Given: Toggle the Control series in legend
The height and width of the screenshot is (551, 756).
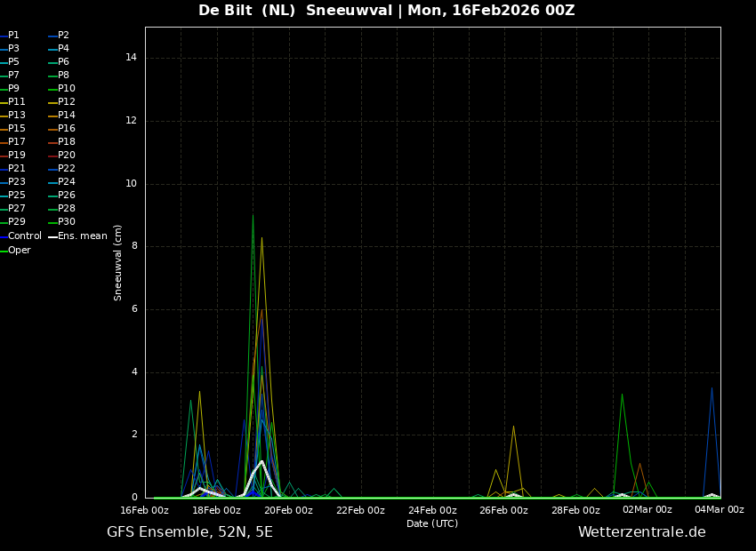Looking at the screenshot, I should click(24, 236).
